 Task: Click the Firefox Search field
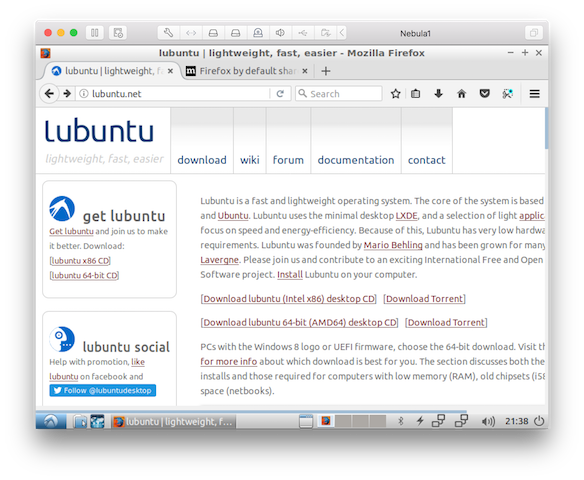click(x=339, y=93)
